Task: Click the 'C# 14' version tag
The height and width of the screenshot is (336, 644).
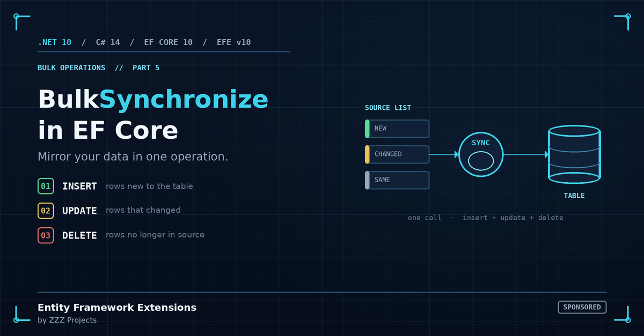Action: 108,42
